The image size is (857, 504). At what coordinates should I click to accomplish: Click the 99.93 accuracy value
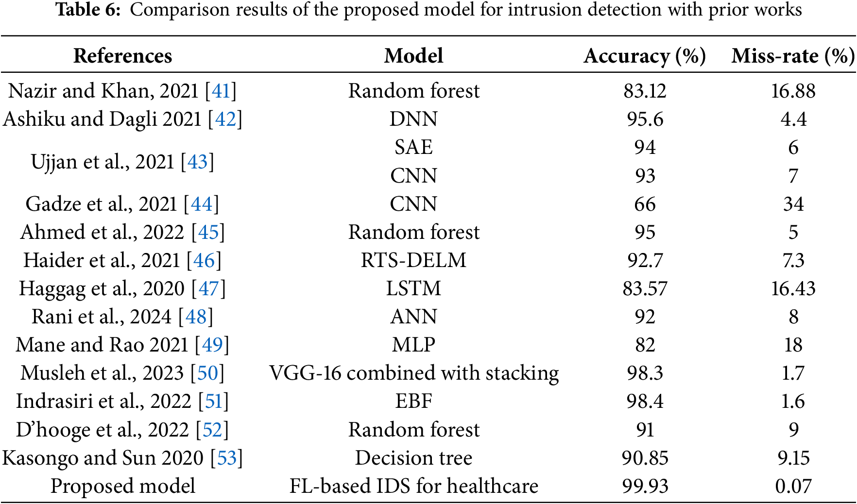tap(645, 486)
